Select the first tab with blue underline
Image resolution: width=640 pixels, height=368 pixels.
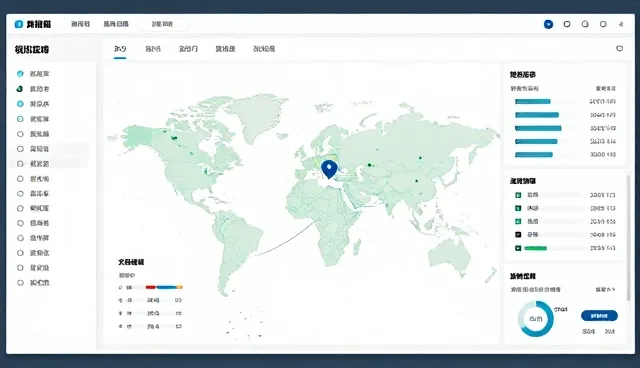click(120, 49)
